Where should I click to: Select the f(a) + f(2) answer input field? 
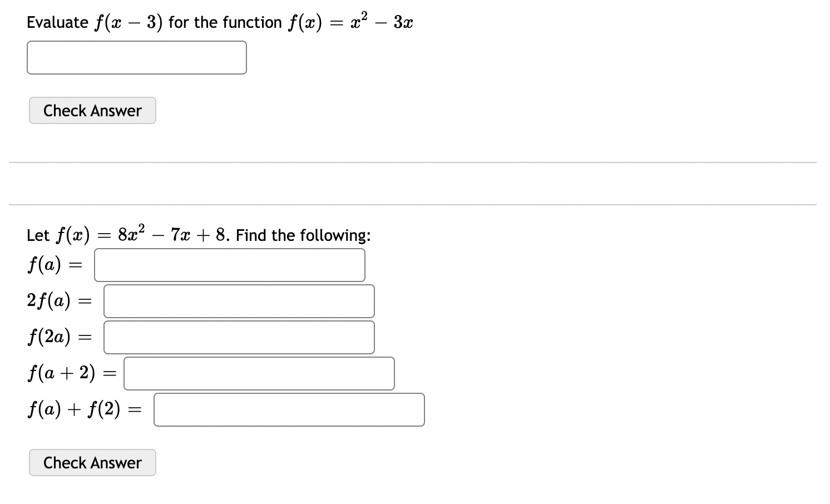pos(289,409)
